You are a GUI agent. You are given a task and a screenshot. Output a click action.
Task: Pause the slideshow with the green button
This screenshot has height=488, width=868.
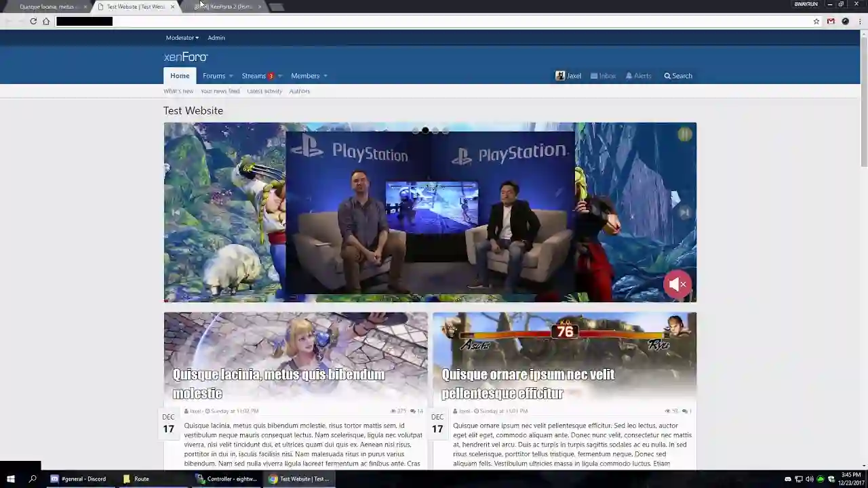point(685,134)
